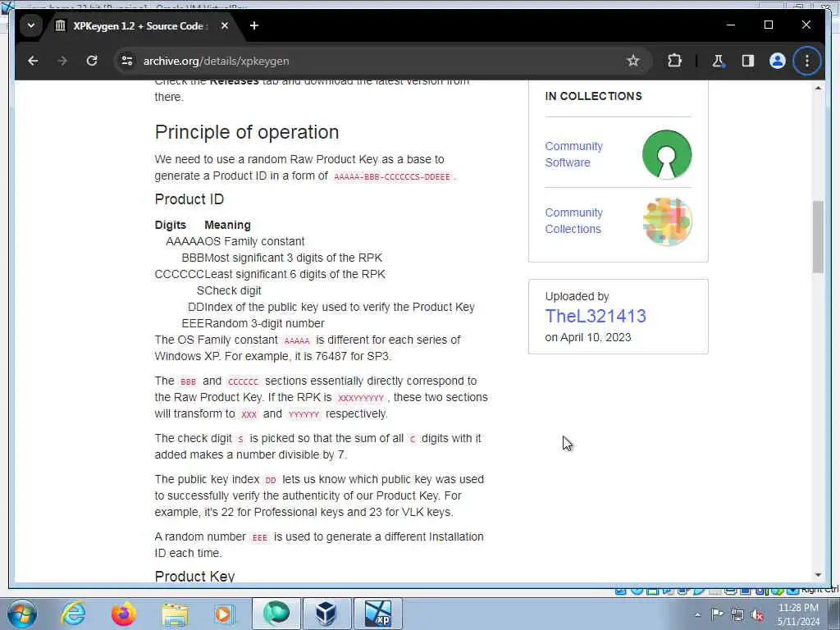
Task: Open a new browser tab
Action: tap(254, 25)
